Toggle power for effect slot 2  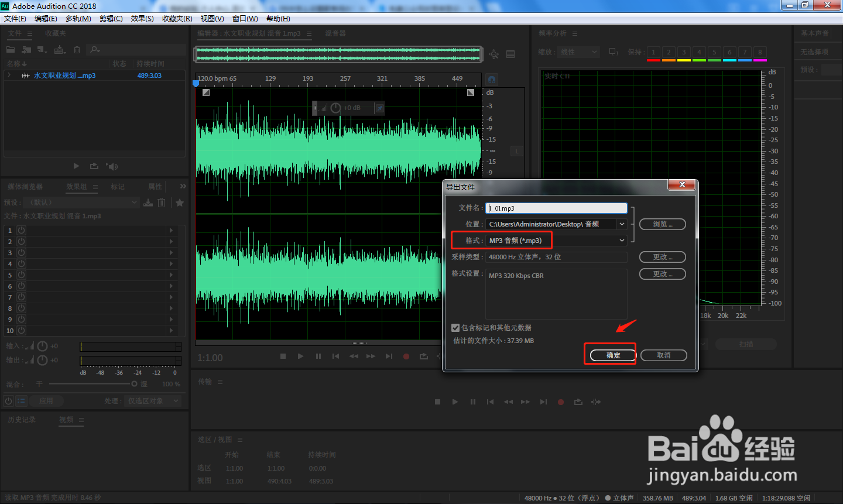[x=22, y=242]
